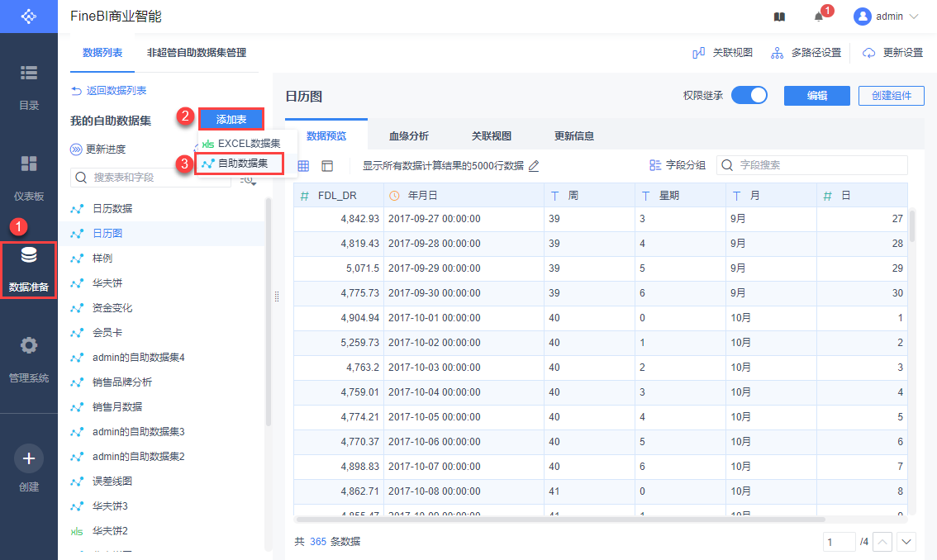Screen dimensions: 937x560
Task: Expand the admin user dropdown
Action: (x=886, y=17)
